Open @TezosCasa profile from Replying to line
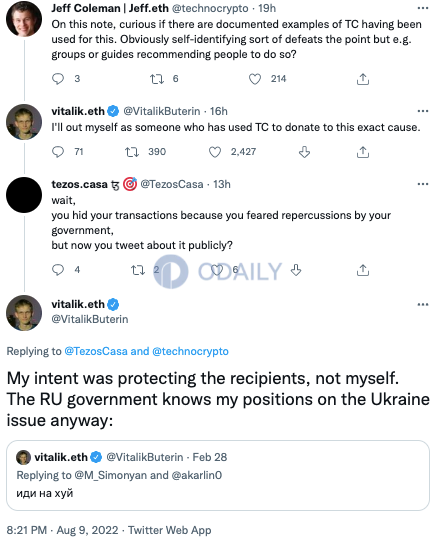This screenshot has width=436, height=544. click(x=96, y=351)
